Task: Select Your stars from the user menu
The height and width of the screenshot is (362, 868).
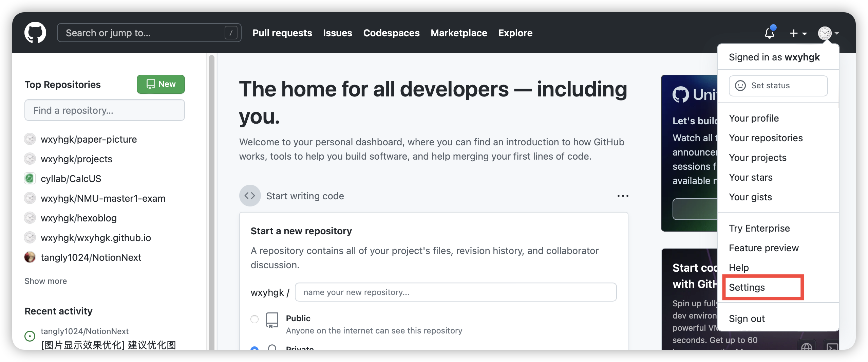Action: [x=778, y=177]
